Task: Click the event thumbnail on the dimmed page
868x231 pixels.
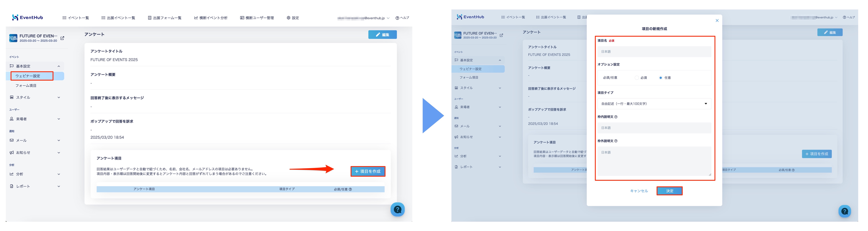Action: (458, 35)
